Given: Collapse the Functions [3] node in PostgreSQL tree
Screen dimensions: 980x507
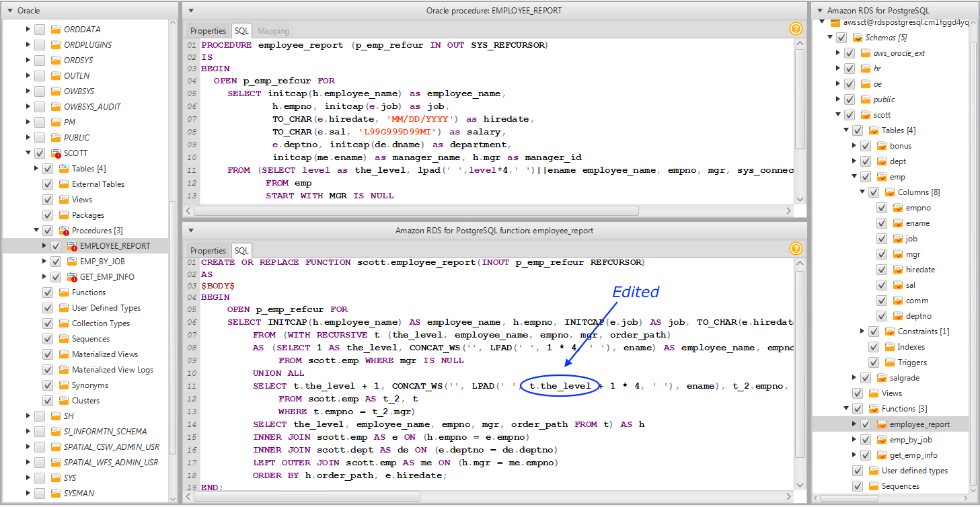Looking at the screenshot, I should click(x=845, y=409).
